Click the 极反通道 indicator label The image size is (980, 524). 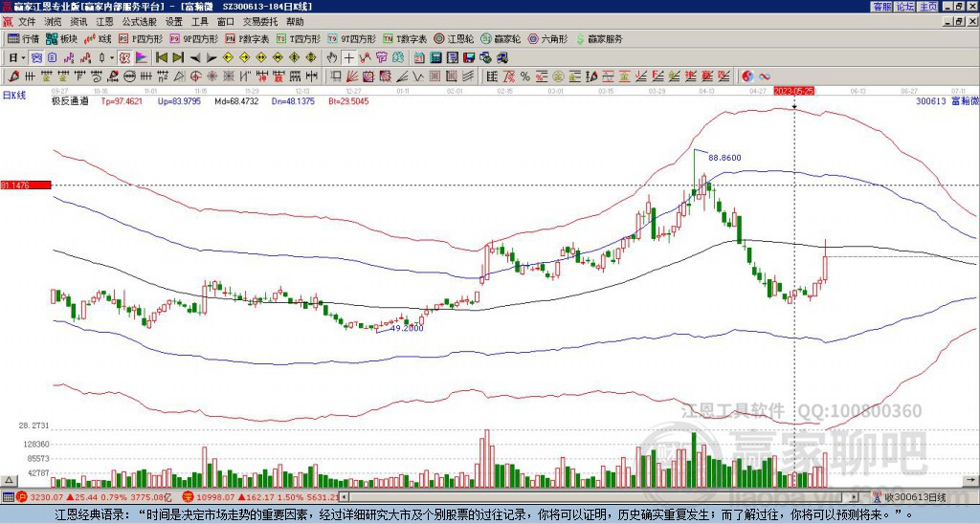(70, 100)
